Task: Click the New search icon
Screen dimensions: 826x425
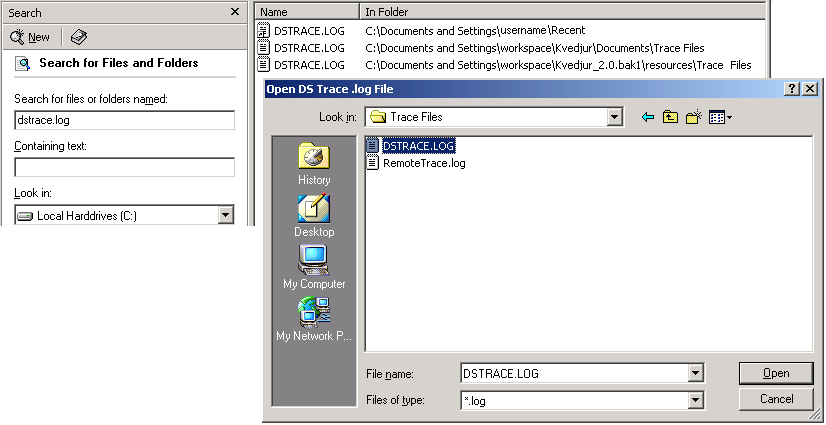Action: pyautogui.click(x=30, y=37)
